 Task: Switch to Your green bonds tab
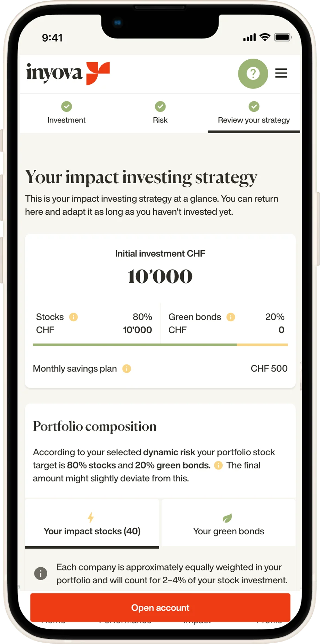click(x=229, y=523)
